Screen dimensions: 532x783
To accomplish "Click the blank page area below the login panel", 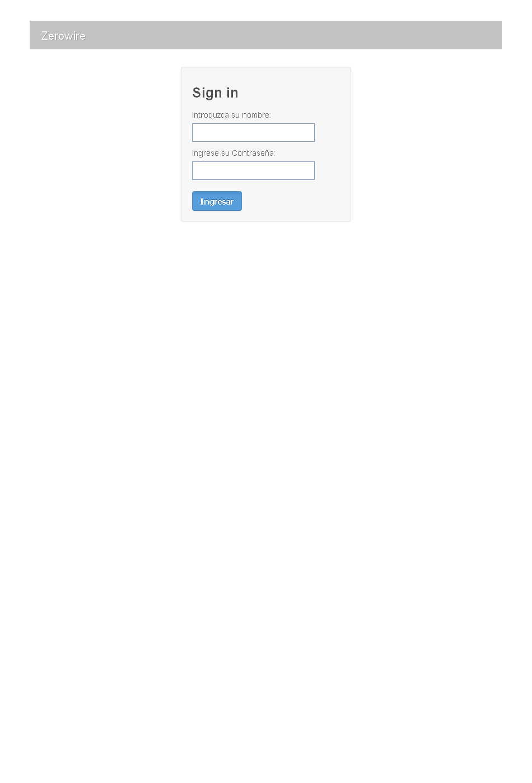I will point(266,476).
